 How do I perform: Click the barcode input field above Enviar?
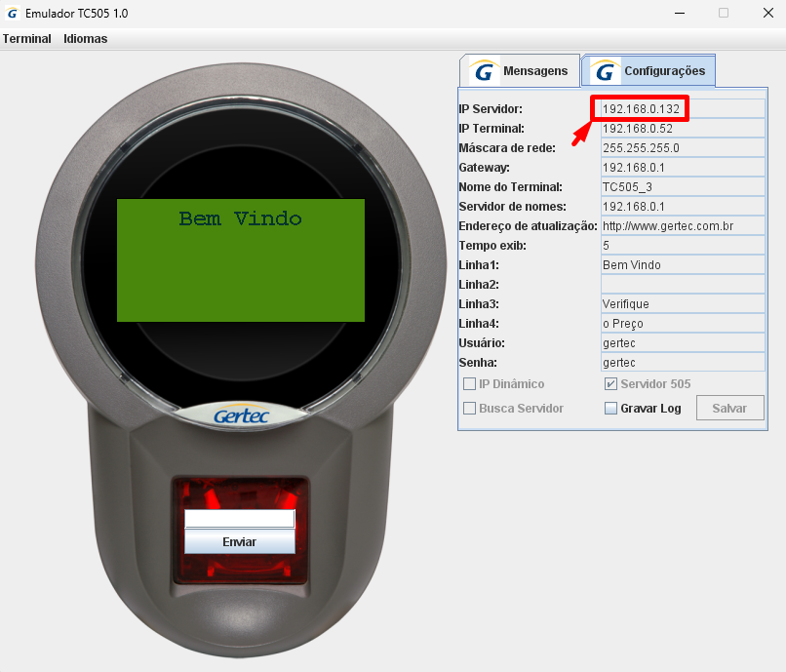[240, 519]
